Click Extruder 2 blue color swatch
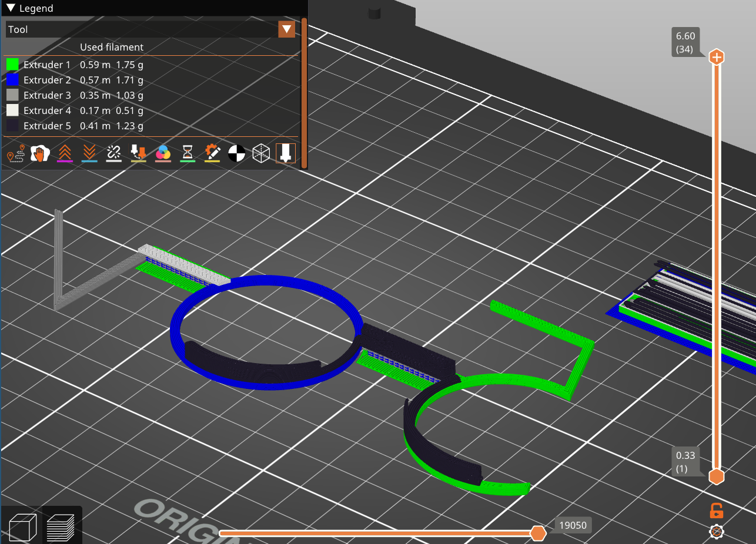The height and width of the screenshot is (544, 756). (12, 80)
